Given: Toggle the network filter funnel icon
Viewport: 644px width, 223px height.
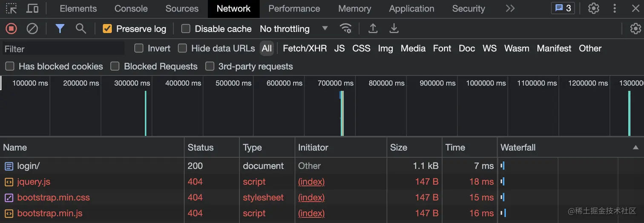Looking at the screenshot, I should tap(60, 29).
